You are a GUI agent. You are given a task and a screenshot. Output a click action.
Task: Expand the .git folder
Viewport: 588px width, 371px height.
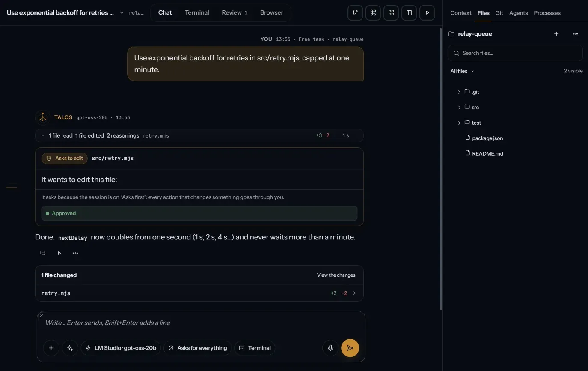coord(459,92)
